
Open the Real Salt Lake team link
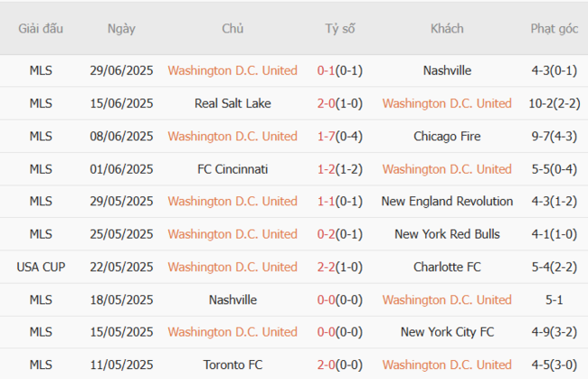point(232,103)
